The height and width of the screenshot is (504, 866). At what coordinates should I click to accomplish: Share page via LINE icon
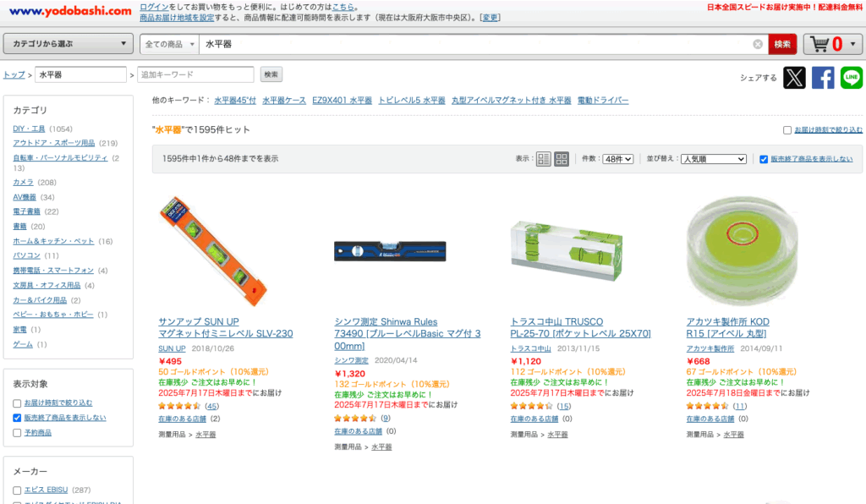851,78
